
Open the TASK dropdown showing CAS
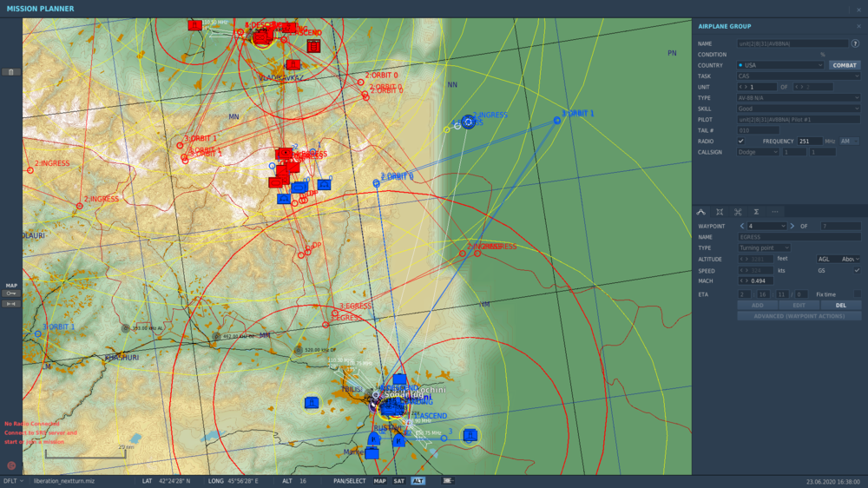coord(799,76)
